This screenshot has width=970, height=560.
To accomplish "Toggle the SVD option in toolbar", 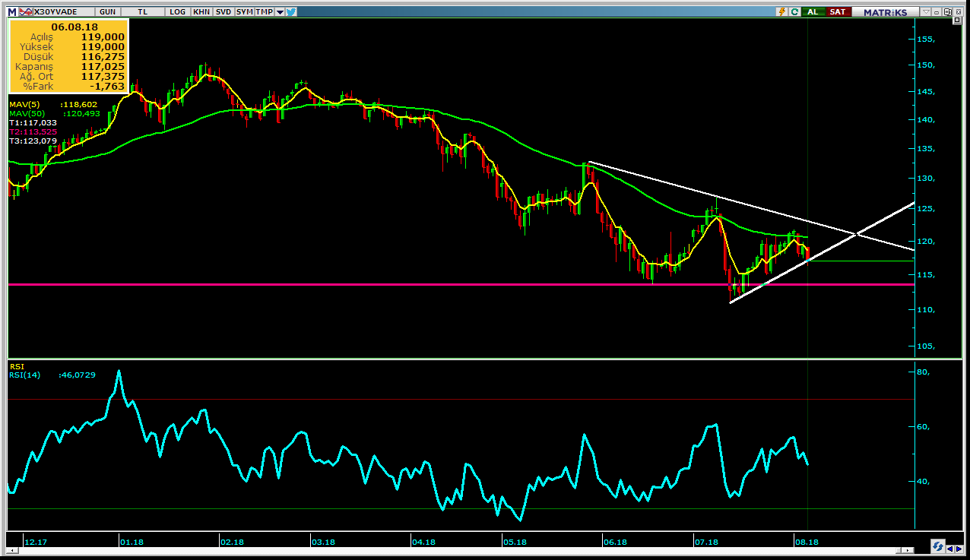I will coord(223,11).
